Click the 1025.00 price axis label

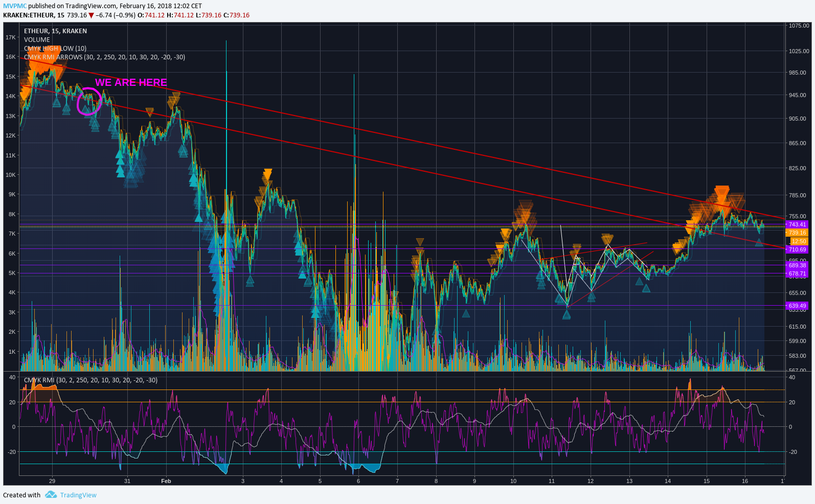coord(799,51)
